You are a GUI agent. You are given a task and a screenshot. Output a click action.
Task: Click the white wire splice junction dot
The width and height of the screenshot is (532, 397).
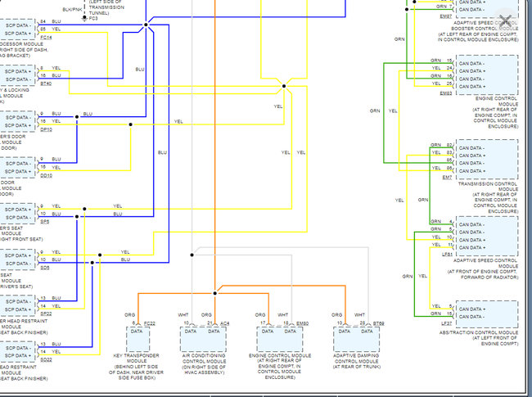[192, 255]
